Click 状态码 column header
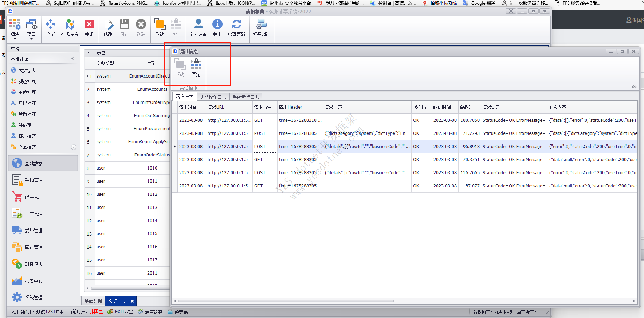Image resolution: width=644 pixels, height=318 pixels. pyautogui.click(x=421, y=107)
